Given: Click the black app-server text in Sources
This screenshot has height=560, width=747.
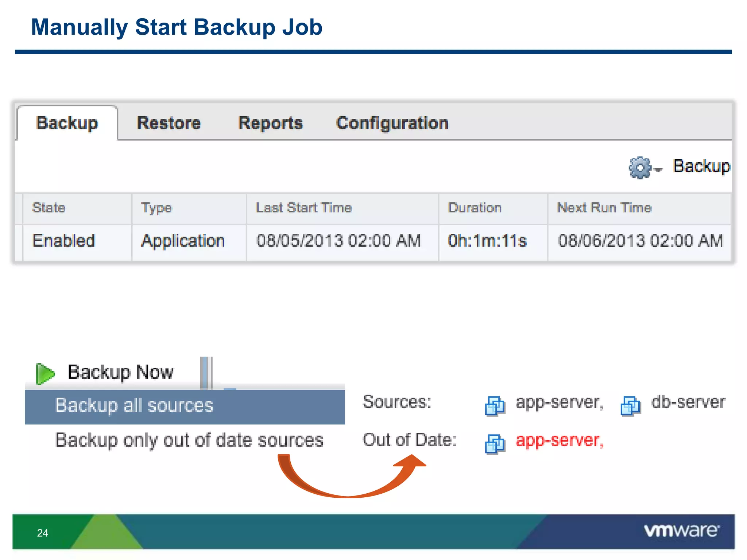Looking at the screenshot, I should point(560,403).
